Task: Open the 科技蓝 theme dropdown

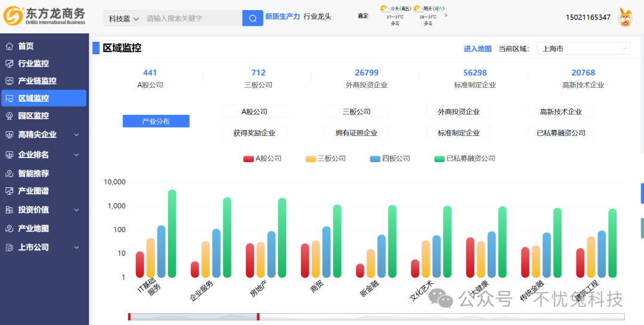Action: 123,18
